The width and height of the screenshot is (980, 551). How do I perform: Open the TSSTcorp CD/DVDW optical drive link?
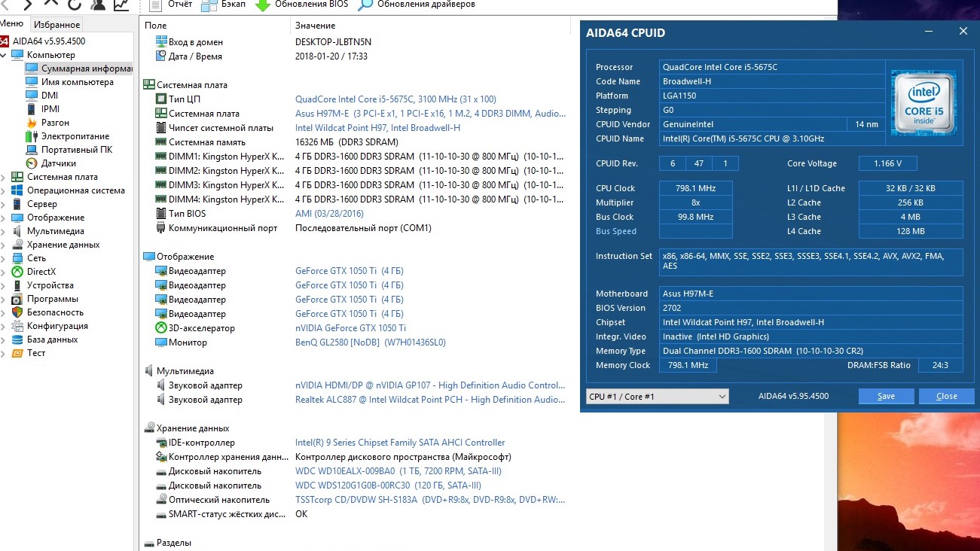click(430, 500)
